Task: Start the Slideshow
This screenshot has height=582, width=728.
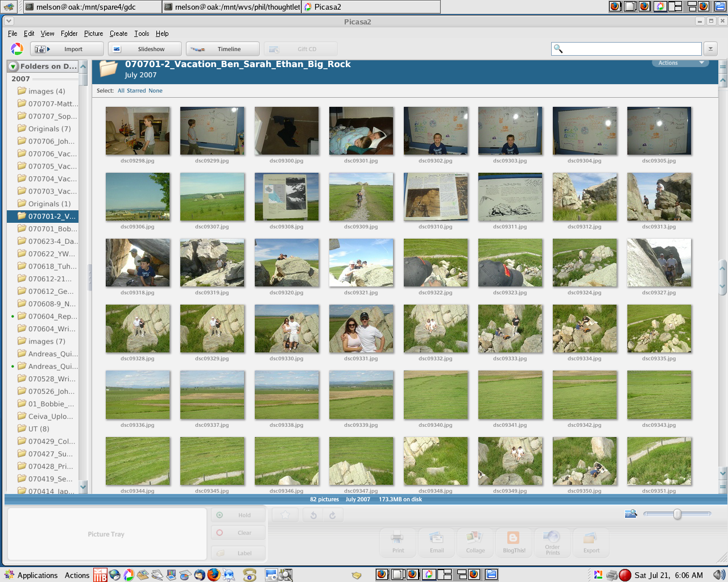Action: coord(145,49)
